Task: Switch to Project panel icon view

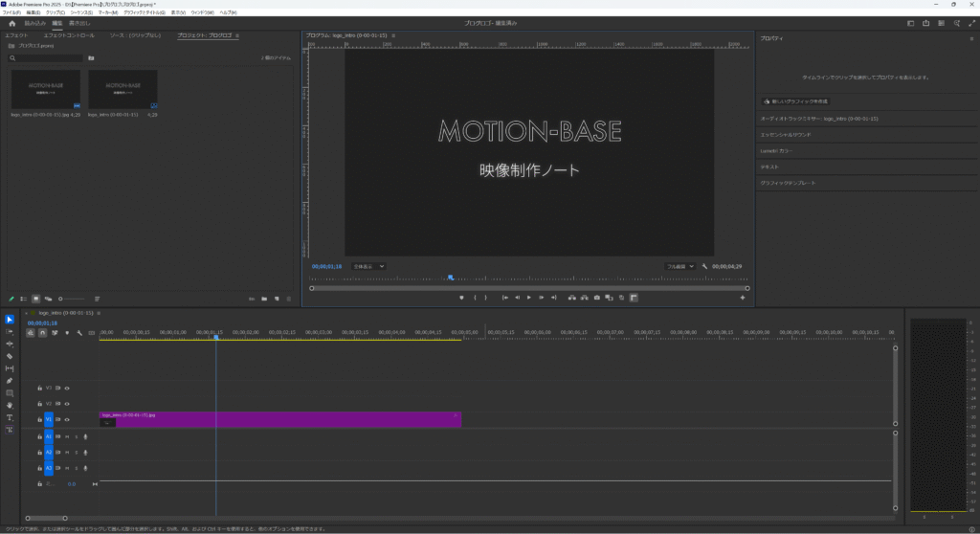Action: point(35,299)
